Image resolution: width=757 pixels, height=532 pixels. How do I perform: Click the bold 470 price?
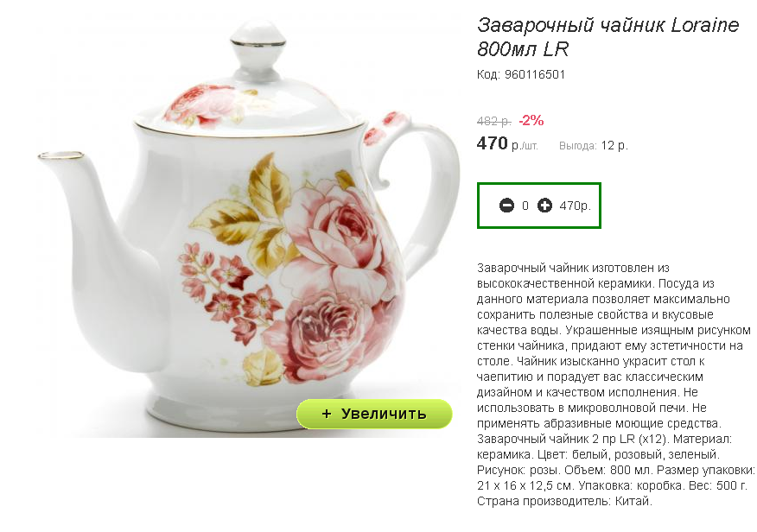[x=492, y=143]
